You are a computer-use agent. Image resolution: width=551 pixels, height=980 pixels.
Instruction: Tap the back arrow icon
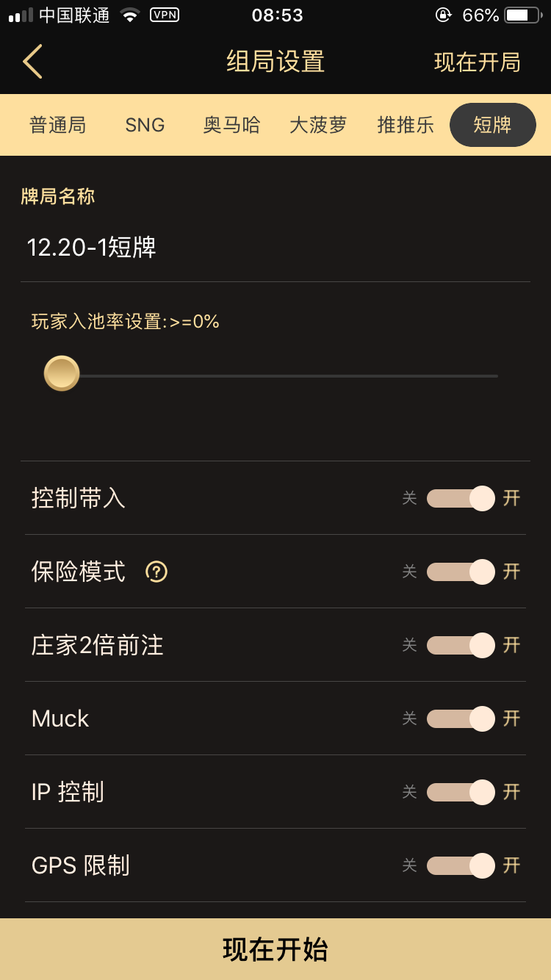pos(32,62)
